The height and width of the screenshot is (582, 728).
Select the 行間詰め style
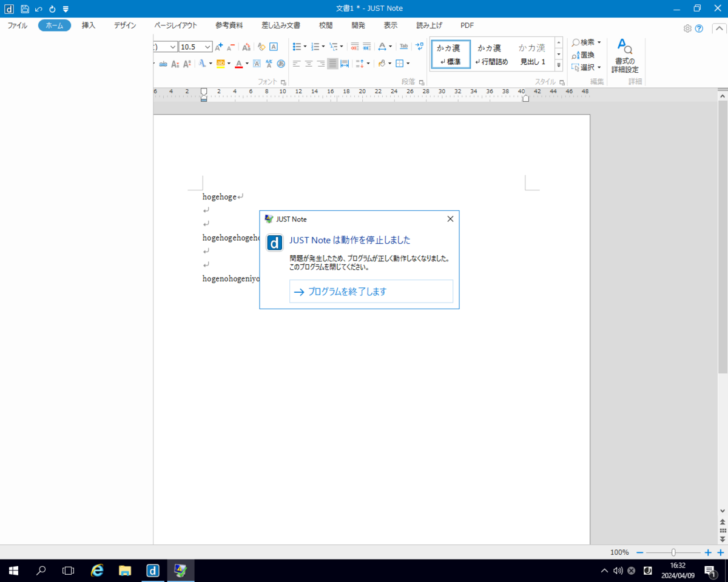point(491,55)
